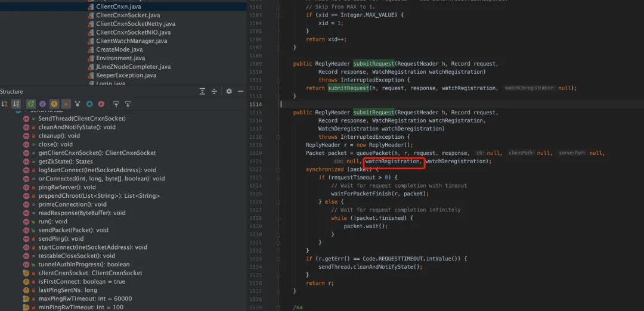This screenshot has width=644, height=311.
Task: Select close(): void in Structure
Action: 55,144
